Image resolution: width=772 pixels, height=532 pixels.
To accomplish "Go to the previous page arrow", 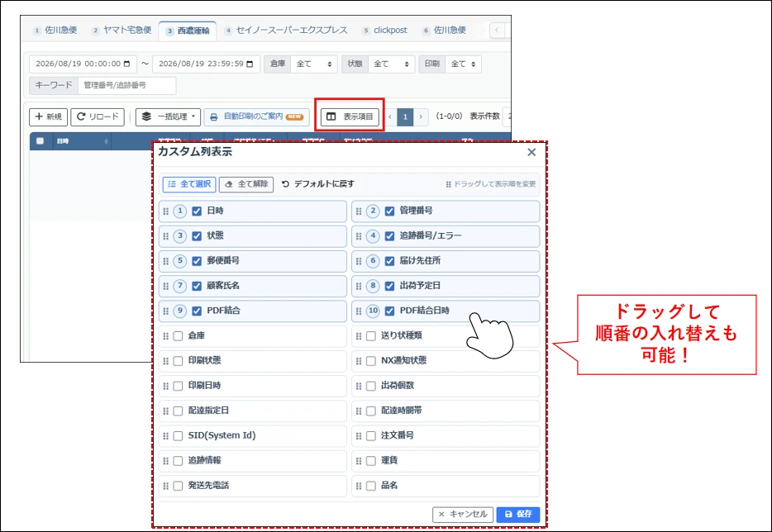I will 390,116.
